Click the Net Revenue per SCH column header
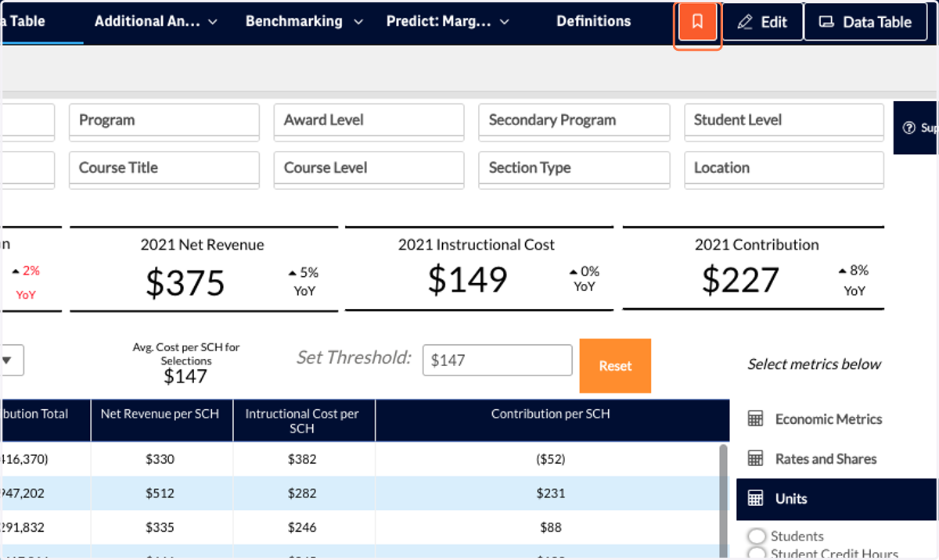The height and width of the screenshot is (560, 939). (x=161, y=421)
